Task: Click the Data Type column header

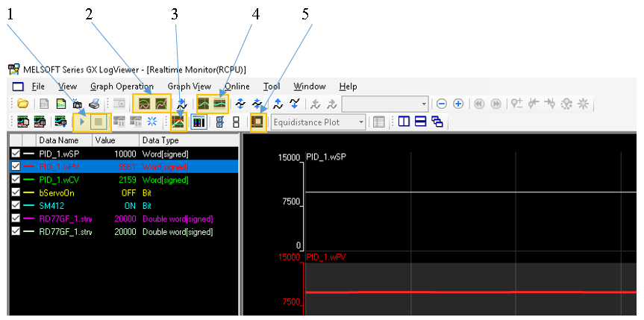Action: (189, 140)
